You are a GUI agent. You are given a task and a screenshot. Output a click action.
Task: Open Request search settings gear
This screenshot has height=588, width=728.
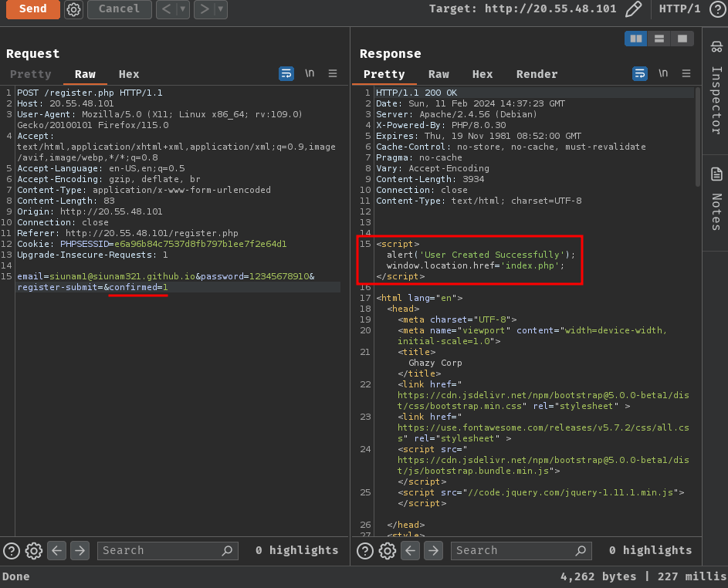(x=34, y=551)
